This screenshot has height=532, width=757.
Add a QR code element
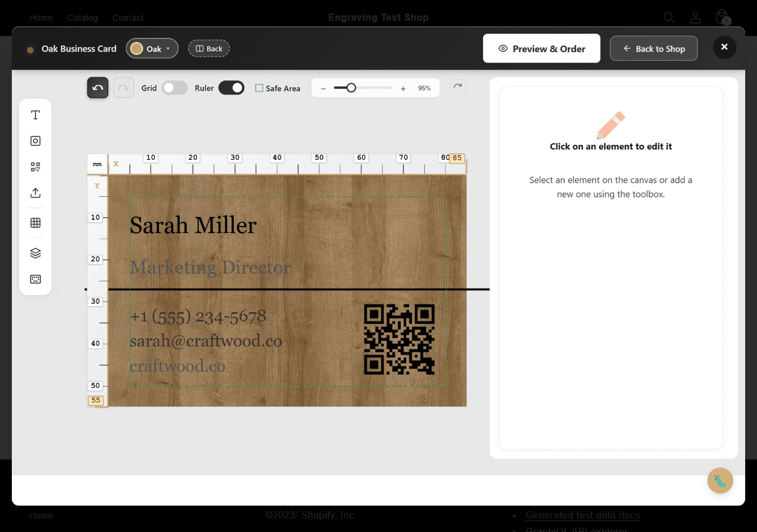click(35, 167)
